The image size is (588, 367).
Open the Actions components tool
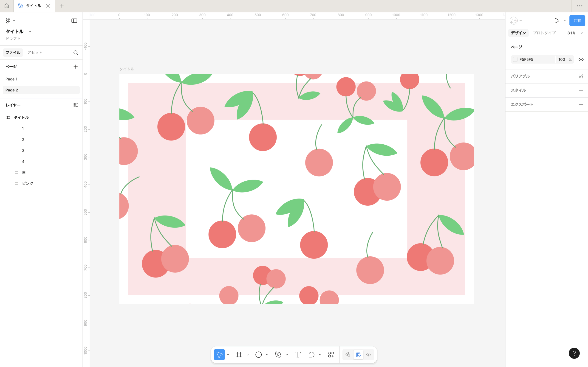(x=331, y=355)
